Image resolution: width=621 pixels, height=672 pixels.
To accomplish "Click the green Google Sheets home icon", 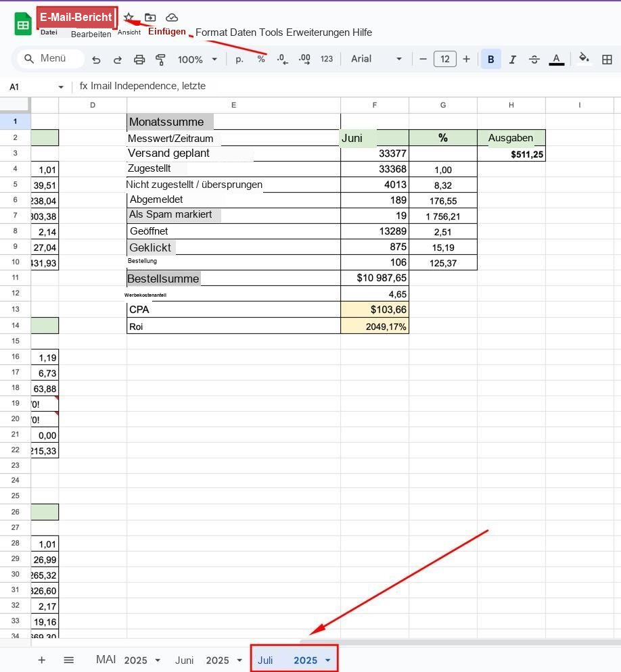I will (23, 24).
